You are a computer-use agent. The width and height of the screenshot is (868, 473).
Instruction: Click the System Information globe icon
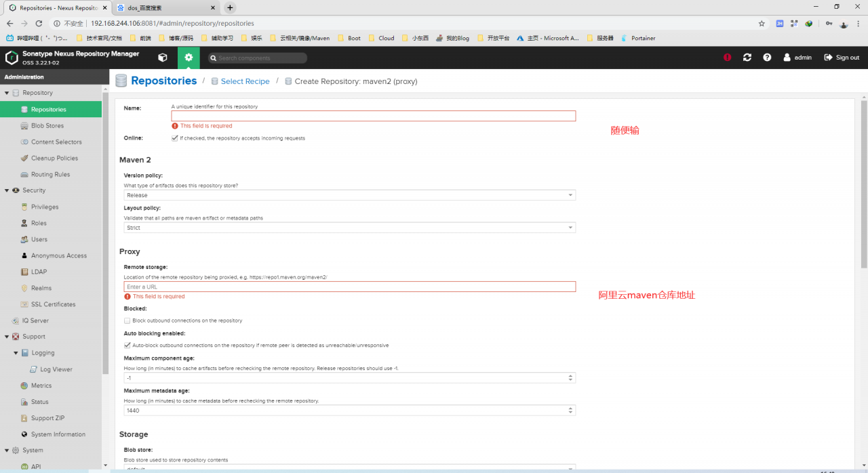[x=24, y=434]
